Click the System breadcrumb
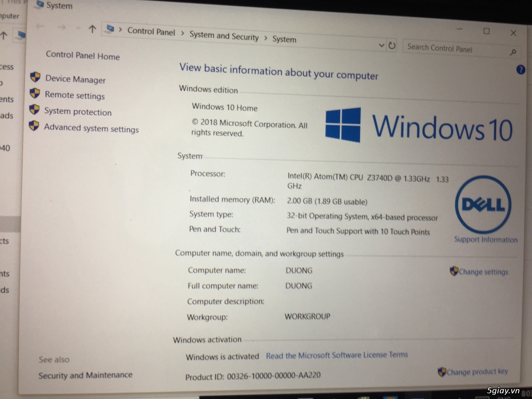532x399 pixels. [x=284, y=39]
